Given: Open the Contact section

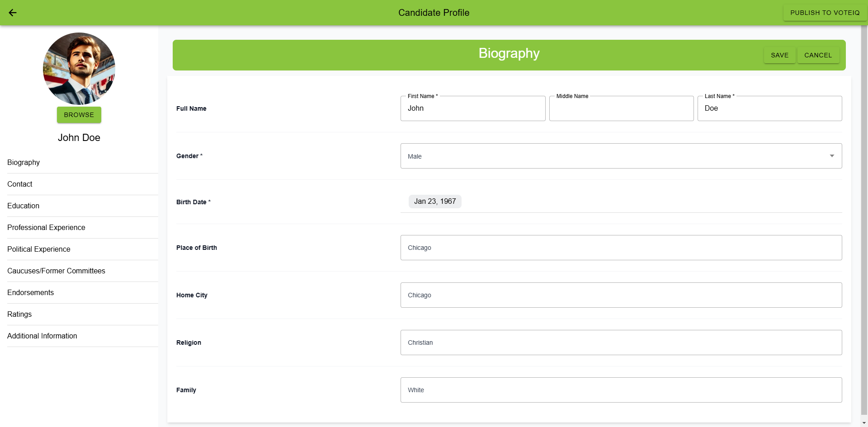Looking at the screenshot, I should pyautogui.click(x=20, y=184).
